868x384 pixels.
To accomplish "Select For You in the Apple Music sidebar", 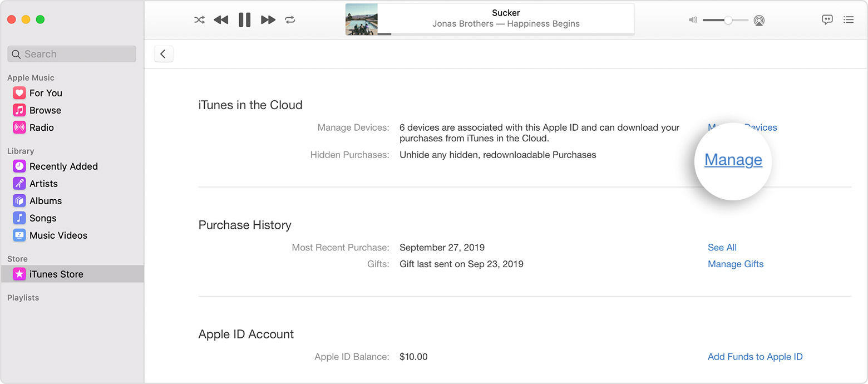I will tap(46, 93).
